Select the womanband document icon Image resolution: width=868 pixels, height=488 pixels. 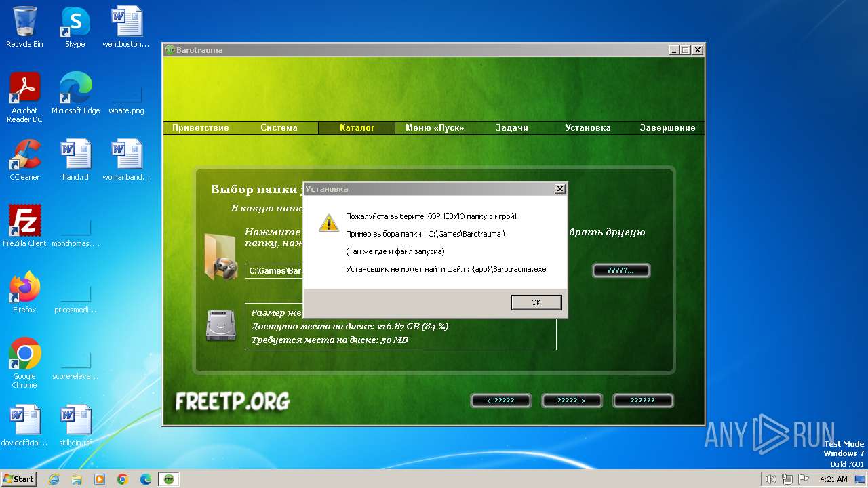[126, 160]
